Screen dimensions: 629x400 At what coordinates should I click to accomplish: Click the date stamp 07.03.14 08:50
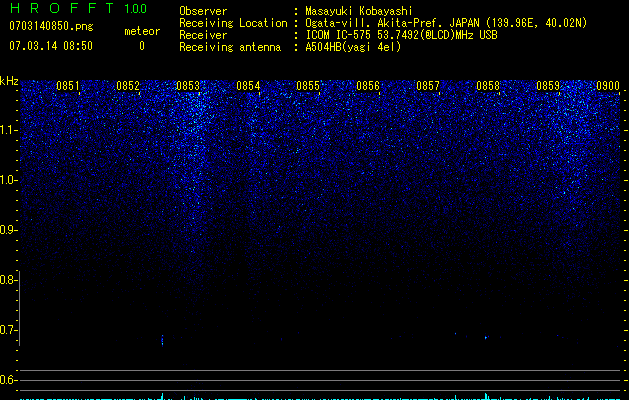tap(51, 46)
